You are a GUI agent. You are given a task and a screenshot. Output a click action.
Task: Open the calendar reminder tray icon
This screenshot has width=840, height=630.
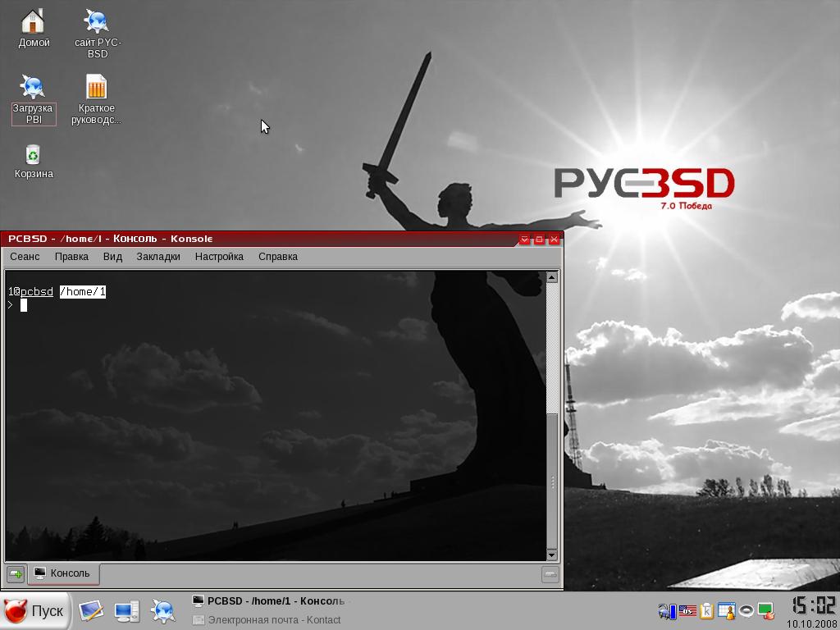click(x=727, y=610)
